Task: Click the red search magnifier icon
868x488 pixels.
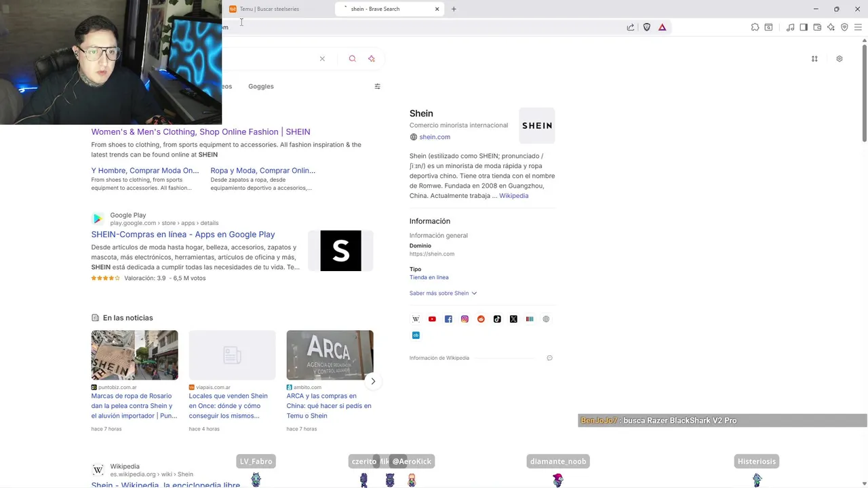Action: click(x=353, y=59)
